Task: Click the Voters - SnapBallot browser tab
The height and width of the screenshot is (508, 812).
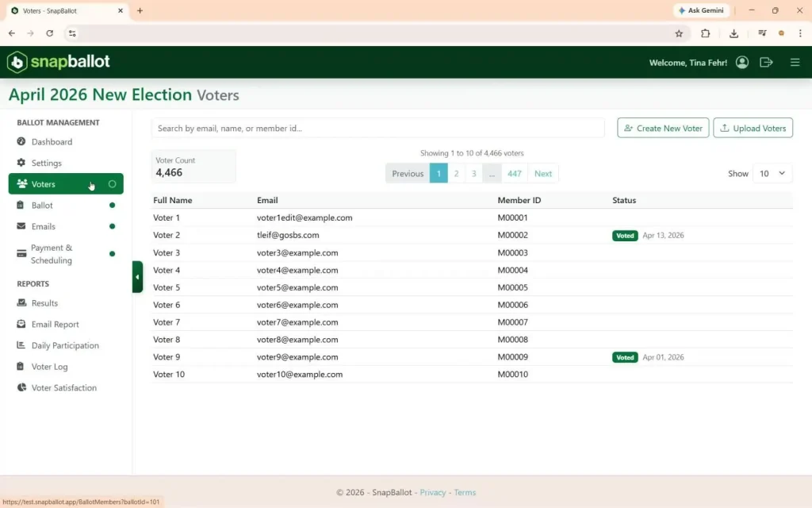Action: [x=66, y=10]
